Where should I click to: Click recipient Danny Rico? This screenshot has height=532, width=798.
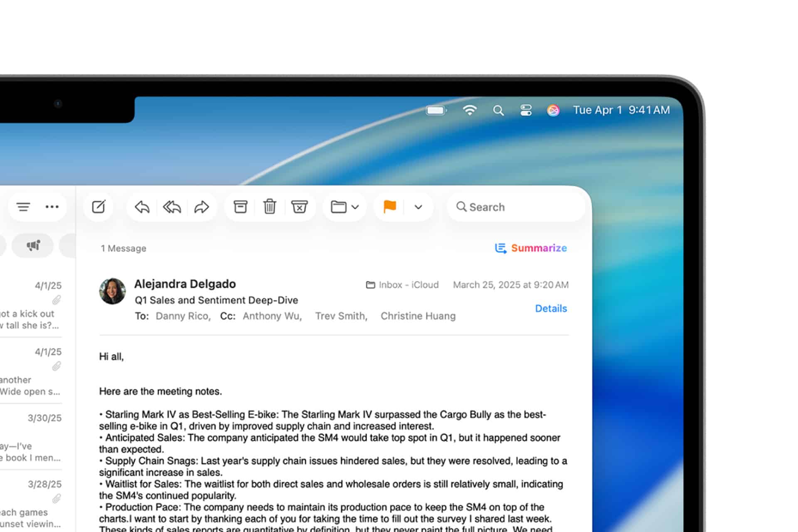(x=183, y=316)
